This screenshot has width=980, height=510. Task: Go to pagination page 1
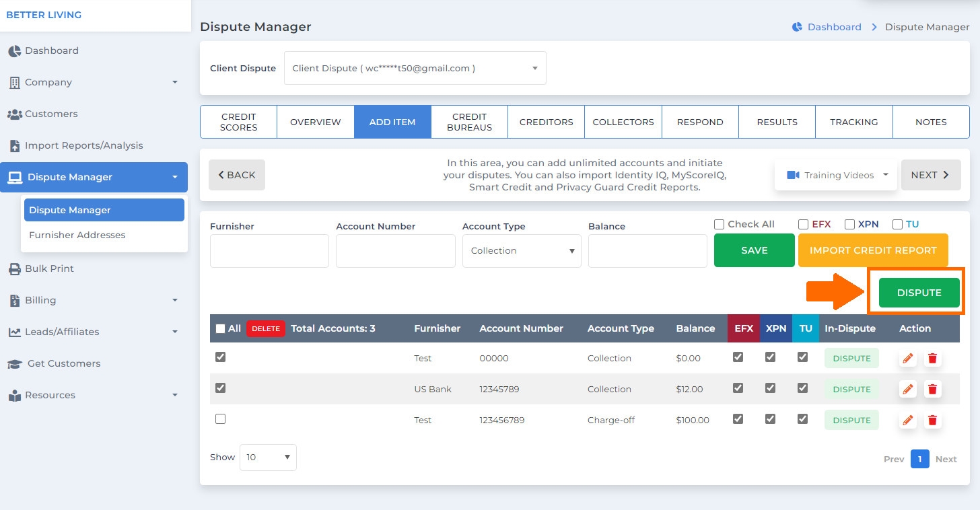pyautogui.click(x=920, y=459)
